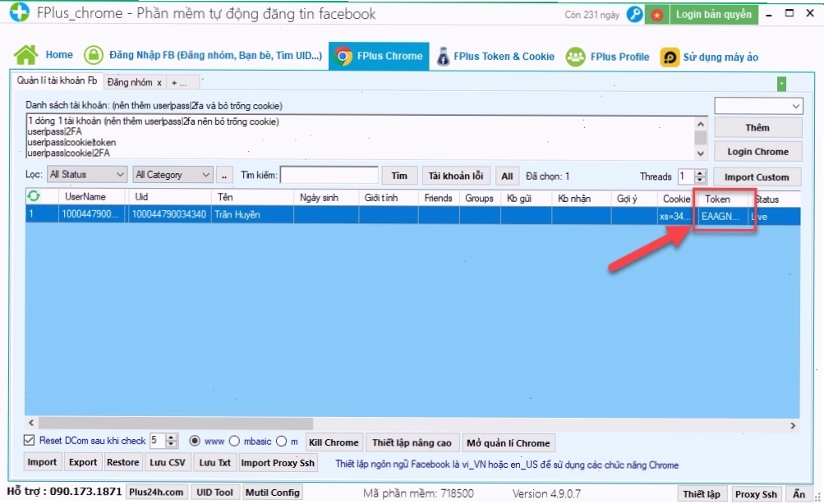
Task: Expand the All Category dropdown
Action: point(173,174)
